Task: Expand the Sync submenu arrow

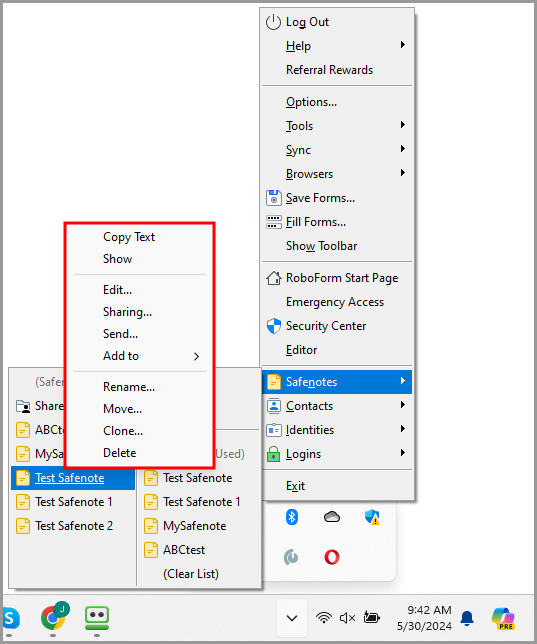Action: [403, 148]
